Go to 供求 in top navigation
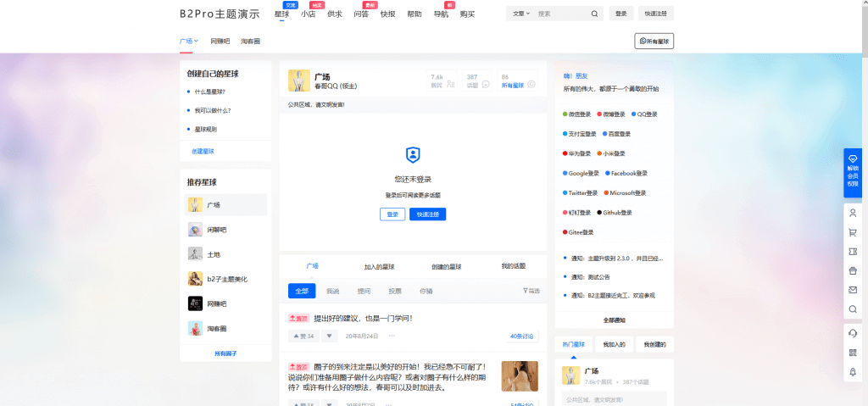The image size is (868, 406). pyautogui.click(x=335, y=14)
